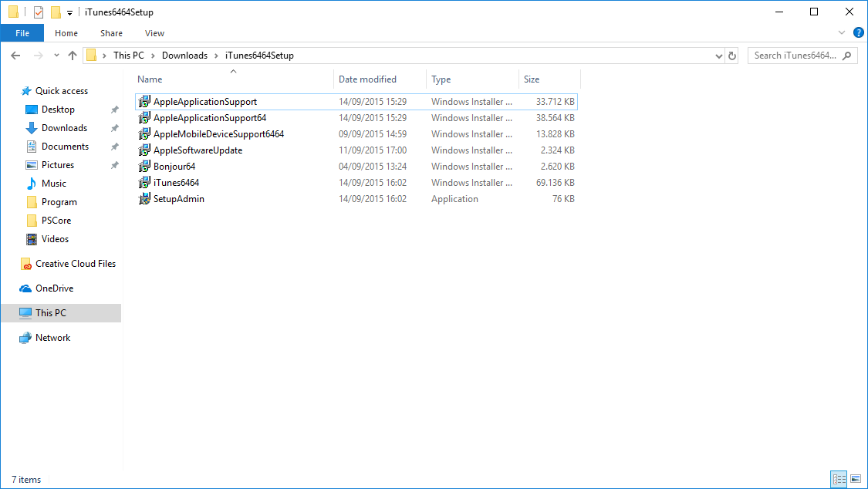Unpin Desktop using its pin icon

(115, 110)
